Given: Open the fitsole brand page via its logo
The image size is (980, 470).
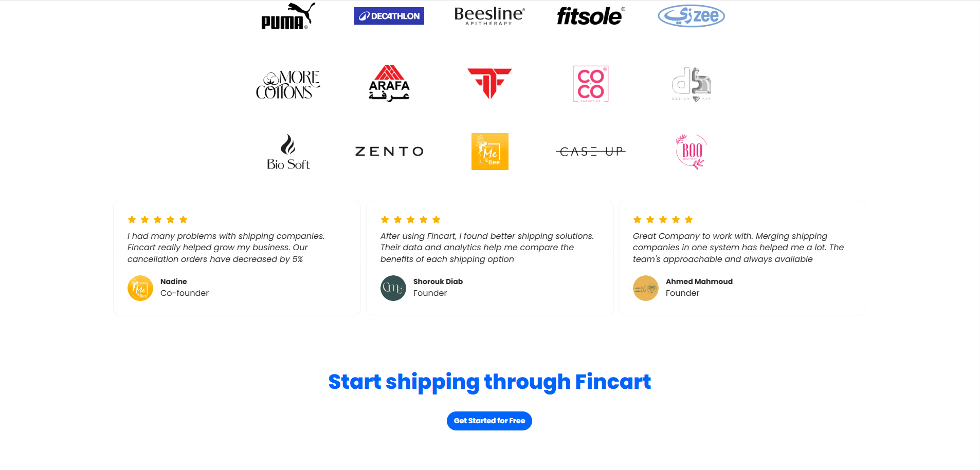Looking at the screenshot, I should tap(590, 16).
